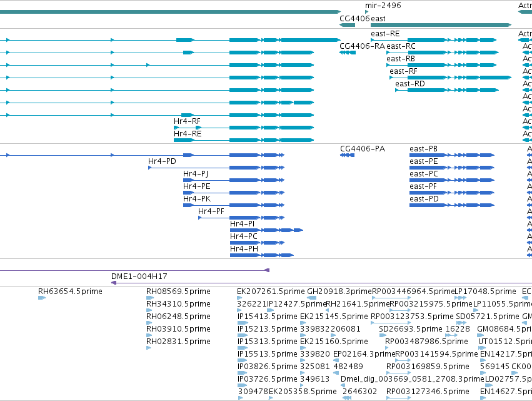Click the RP003141594.5prime EST label
The width and height of the screenshot is (532, 401).
pos(436,354)
